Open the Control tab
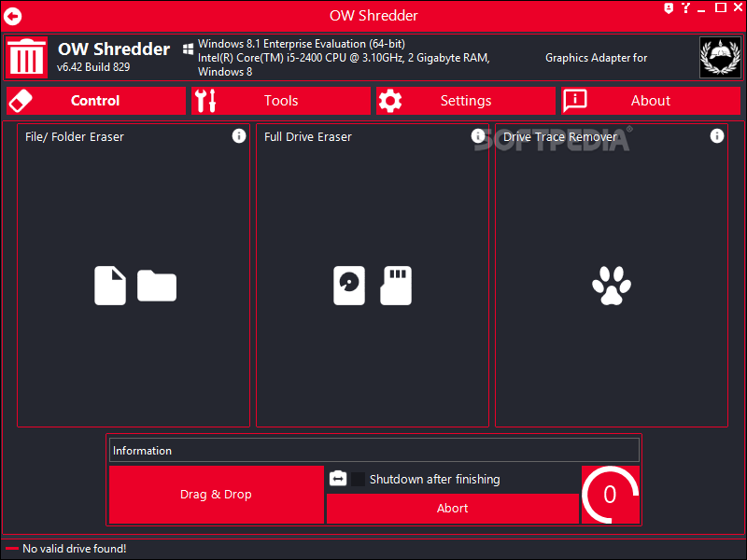The height and width of the screenshot is (560, 747). tap(96, 101)
